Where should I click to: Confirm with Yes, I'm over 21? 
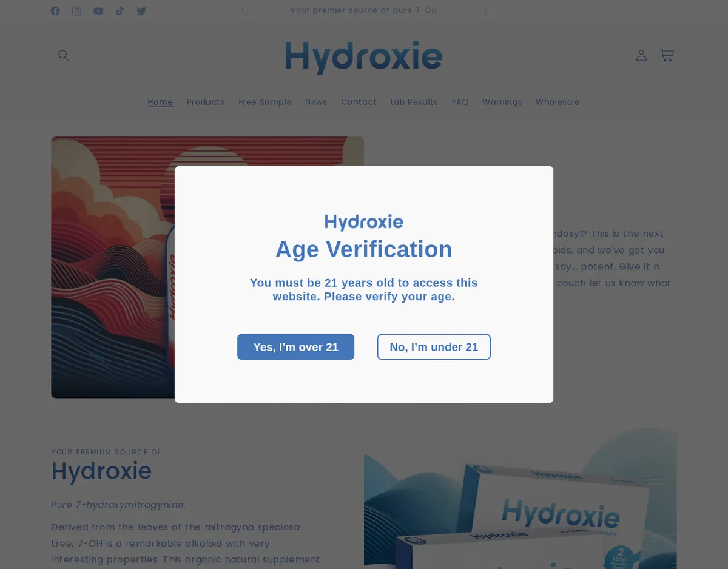click(x=295, y=347)
